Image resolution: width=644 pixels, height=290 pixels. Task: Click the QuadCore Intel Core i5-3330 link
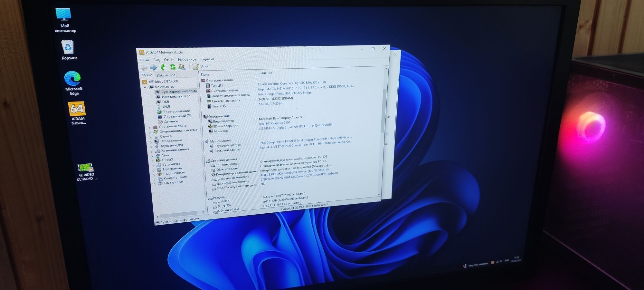click(291, 83)
